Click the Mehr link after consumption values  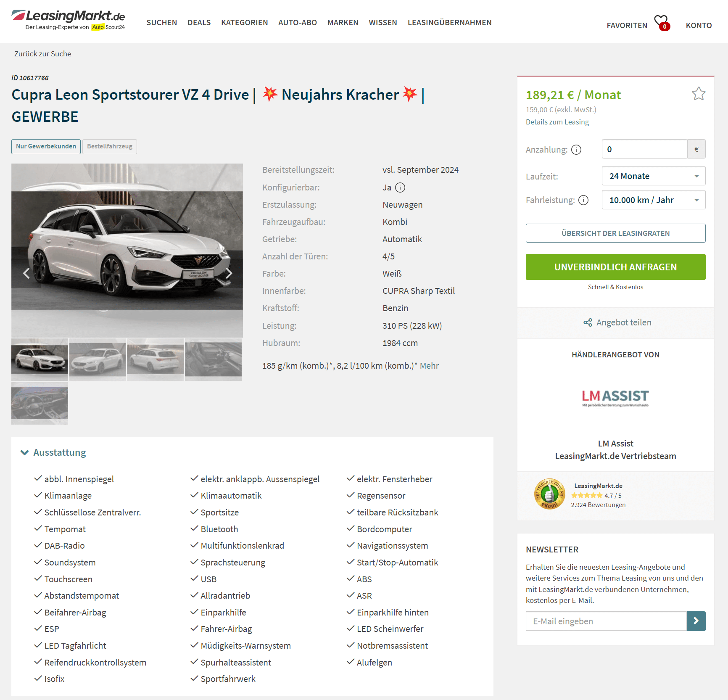pyautogui.click(x=429, y=366)
